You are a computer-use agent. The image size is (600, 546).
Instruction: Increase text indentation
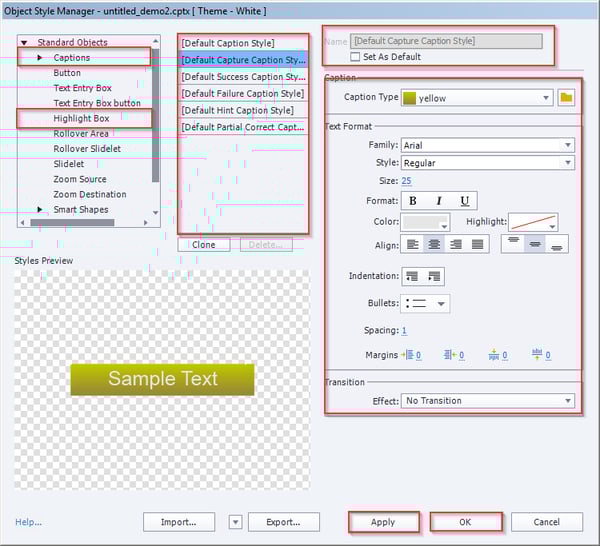[434, 276]
